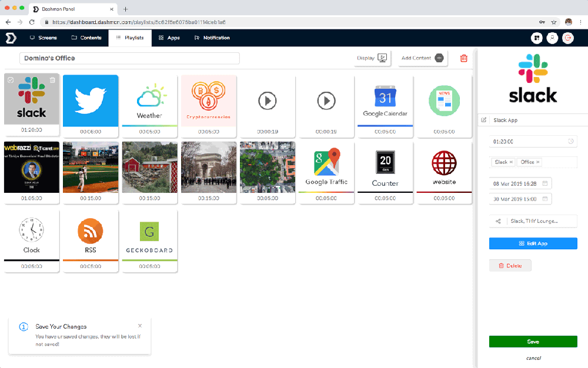Viewport: 588px width, 368px height.
Task: Click the Delete button in side panel
Action: (x=510, y=265)
